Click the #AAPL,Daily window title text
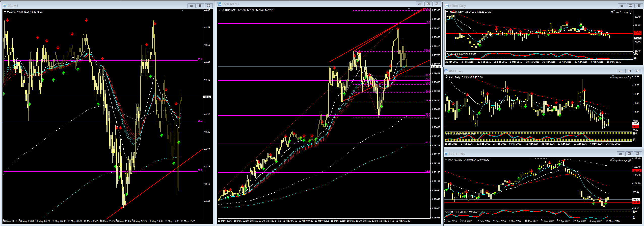 tap(457, 154)
